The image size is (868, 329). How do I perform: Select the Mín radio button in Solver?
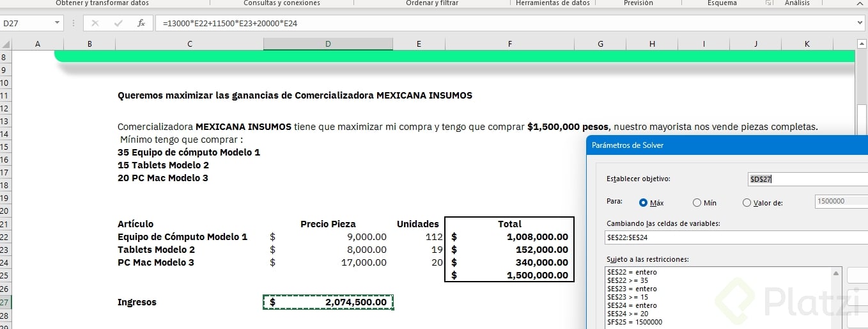click(697, 202)
